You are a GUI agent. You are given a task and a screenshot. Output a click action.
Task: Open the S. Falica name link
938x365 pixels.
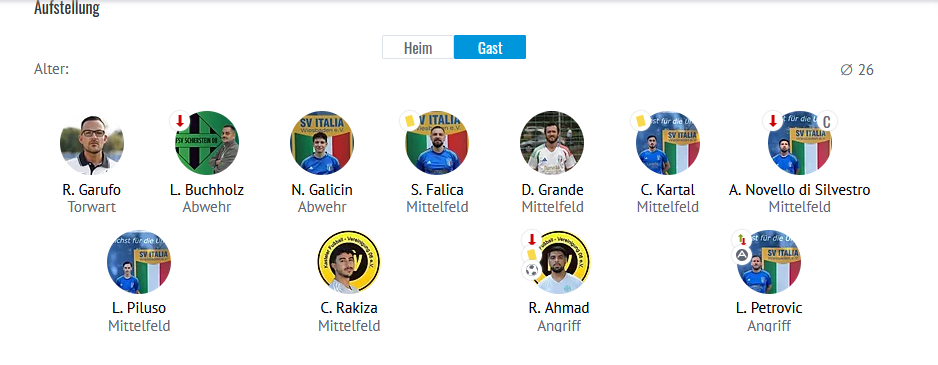pos(437,190)
